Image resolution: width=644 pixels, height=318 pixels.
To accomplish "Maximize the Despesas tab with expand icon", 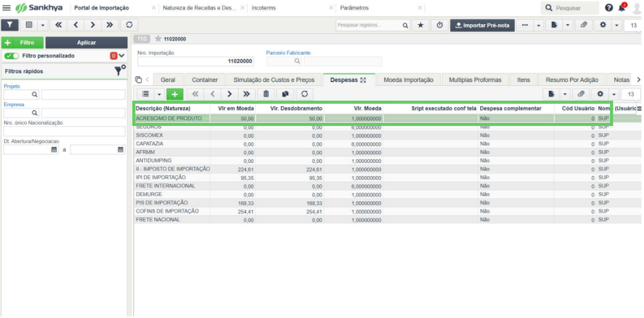I will 363,80.
